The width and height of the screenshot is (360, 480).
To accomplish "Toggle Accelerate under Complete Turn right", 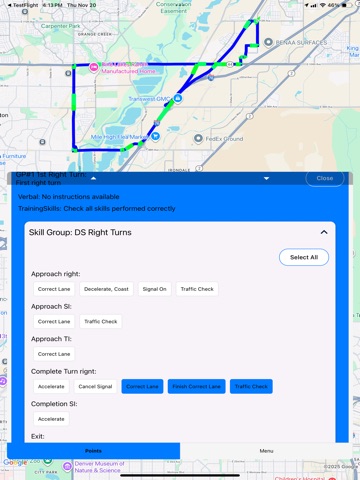I will pyautogui.click(x=51, y=386).
